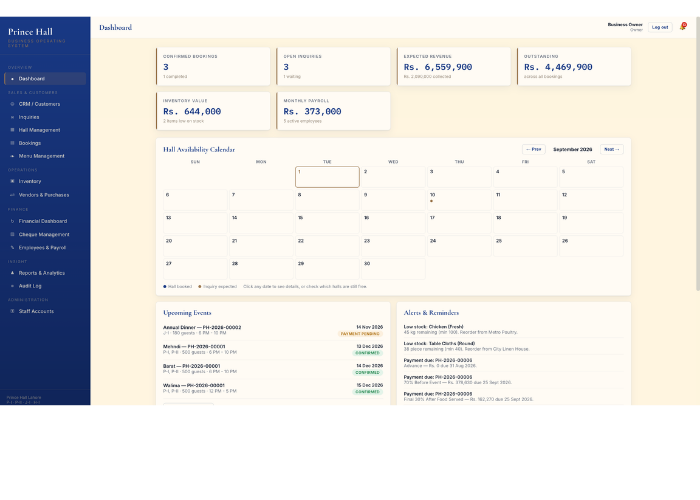Screen dimensions: 700x500
Task: Navigate to Hall Management
Action: (x=45, y=130)
